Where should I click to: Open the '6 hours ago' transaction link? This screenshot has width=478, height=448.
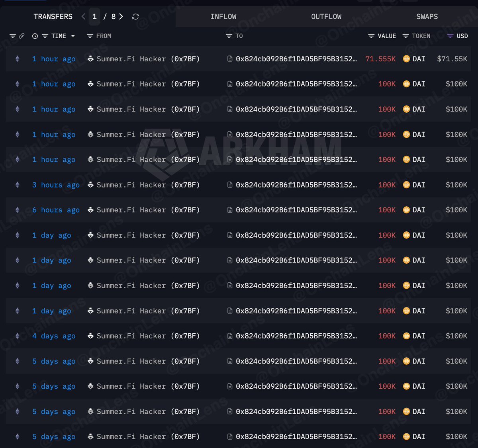pyautogui.click(x=56, y=210)
